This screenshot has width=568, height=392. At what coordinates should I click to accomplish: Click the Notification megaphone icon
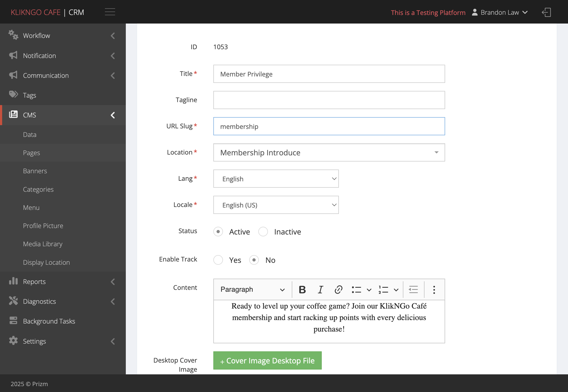13,55
